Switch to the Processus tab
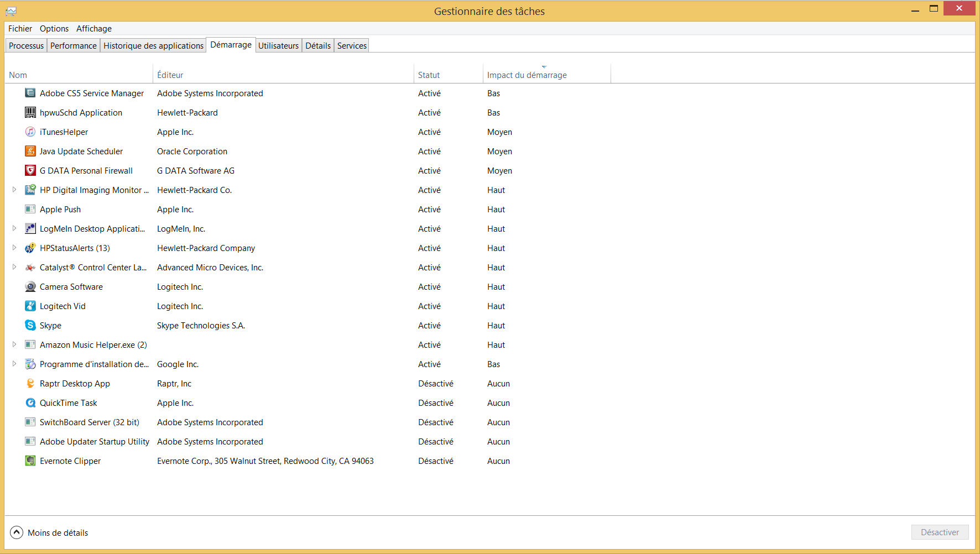Viewport: 980px width, 554px height. (26, 45)
